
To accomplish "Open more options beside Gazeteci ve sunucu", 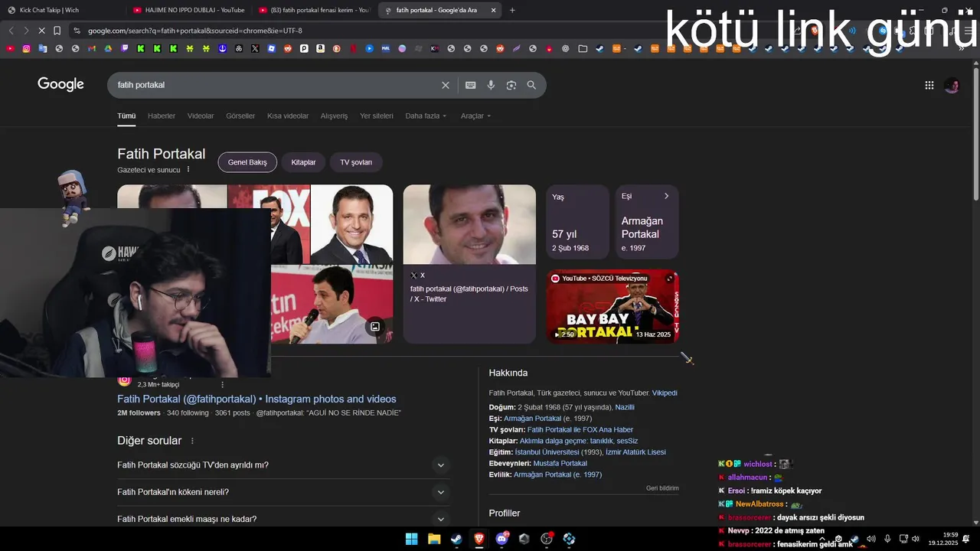I will point(188,170).
